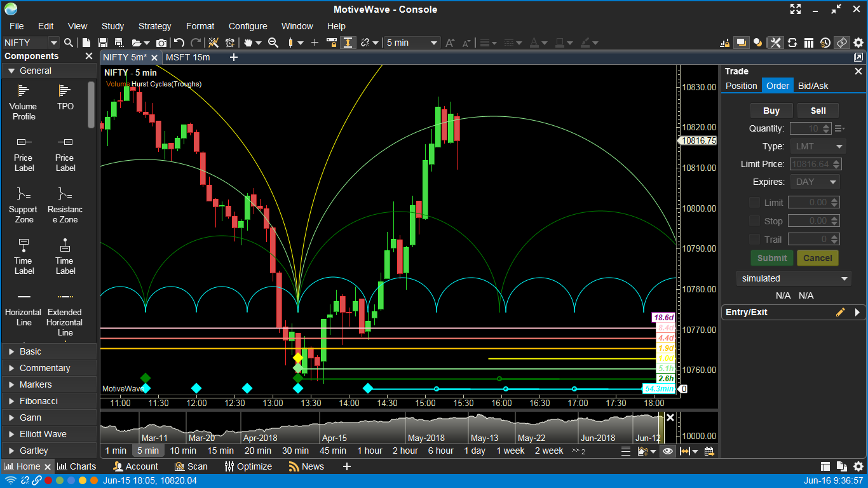
Task: Enable the Trail checkbox
Action: coord(754,239)
